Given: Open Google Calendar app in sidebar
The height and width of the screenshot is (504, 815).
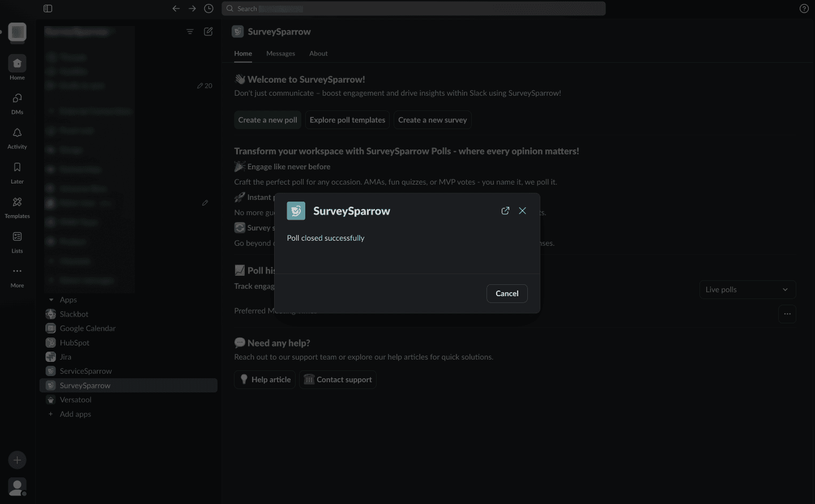Looking at the screenshot, I should [x=87, y=328].
